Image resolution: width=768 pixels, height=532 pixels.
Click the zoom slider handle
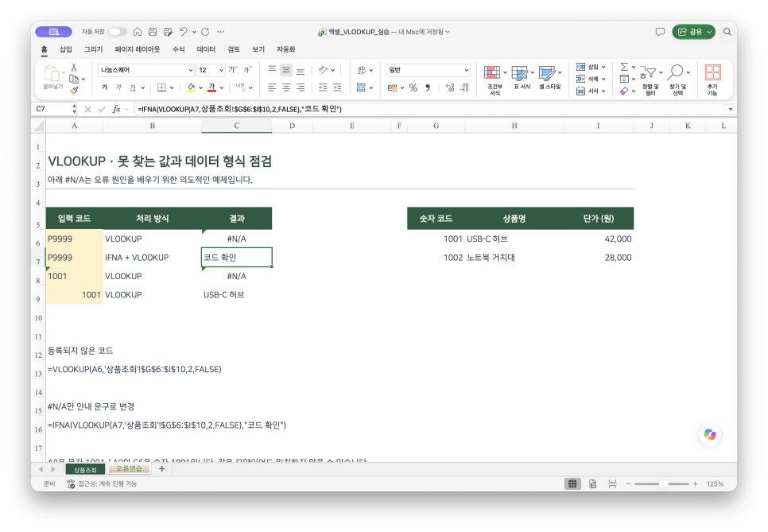[663, 484]
